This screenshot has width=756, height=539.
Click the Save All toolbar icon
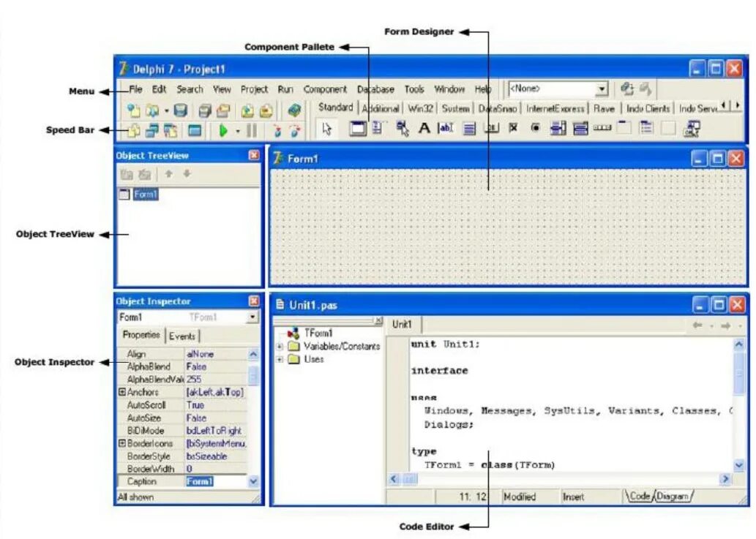(x=205, y=111)
